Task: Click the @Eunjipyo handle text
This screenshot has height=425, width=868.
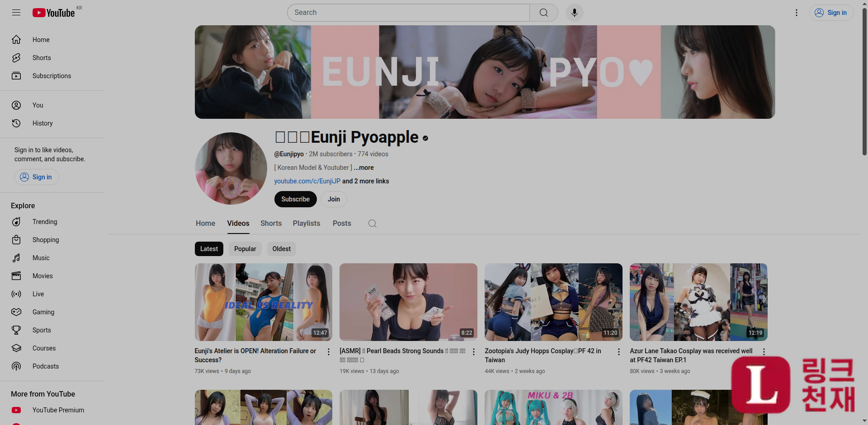Action: (x=289, y=154)
